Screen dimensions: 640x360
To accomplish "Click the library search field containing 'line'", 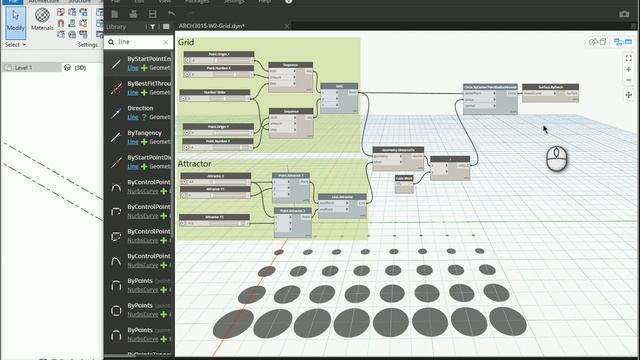I will pos(139,42).
